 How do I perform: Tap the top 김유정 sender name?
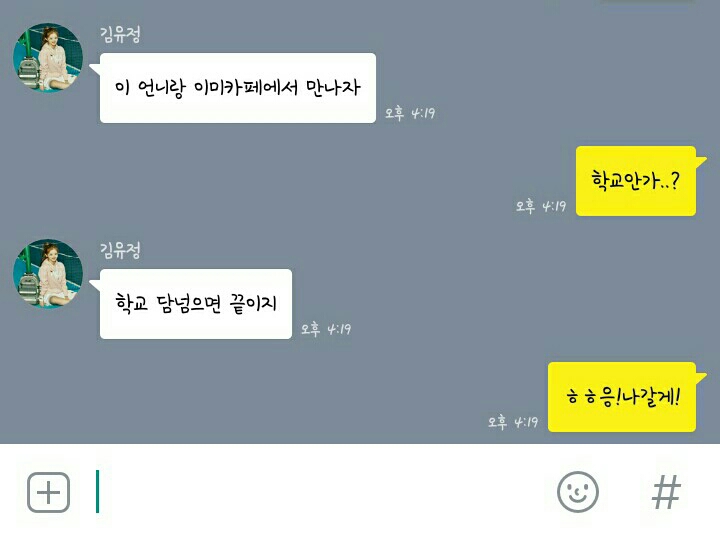pos(120,34)
